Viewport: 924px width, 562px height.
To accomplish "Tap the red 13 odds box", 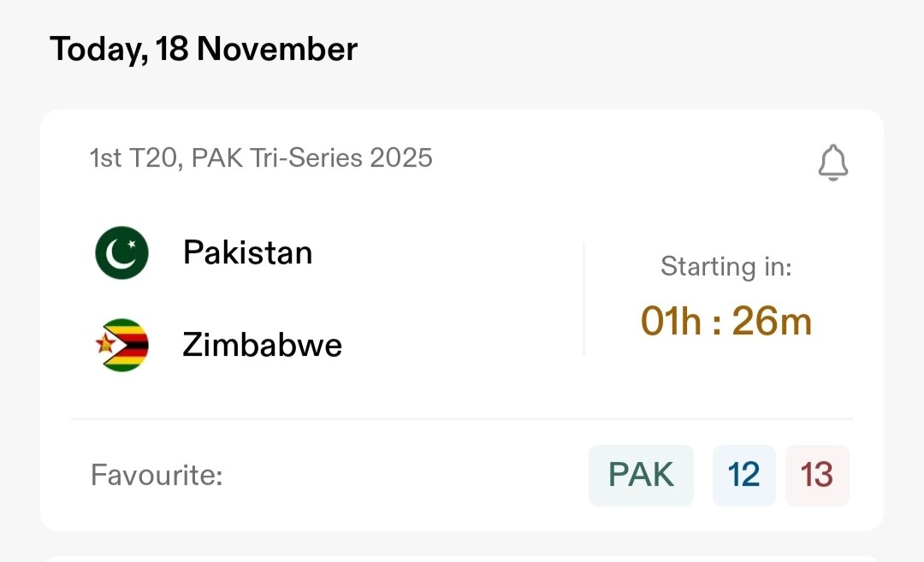I will tap(816, 475).
